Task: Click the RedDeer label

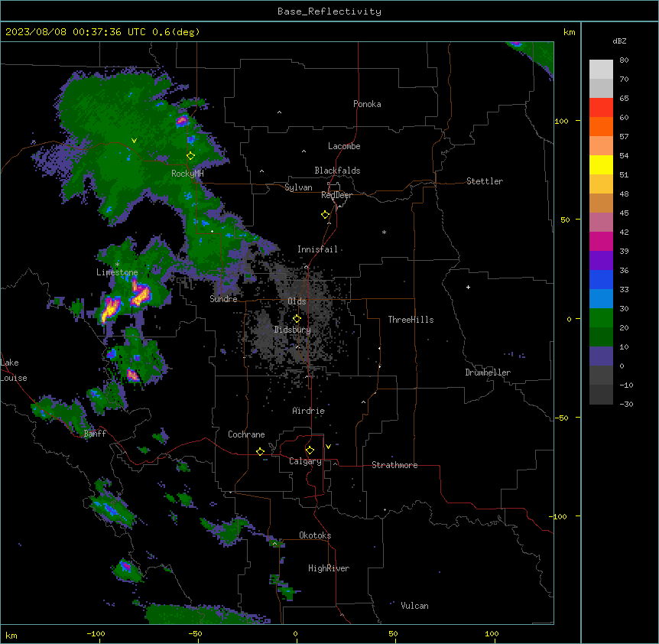Action: [336, 195]
